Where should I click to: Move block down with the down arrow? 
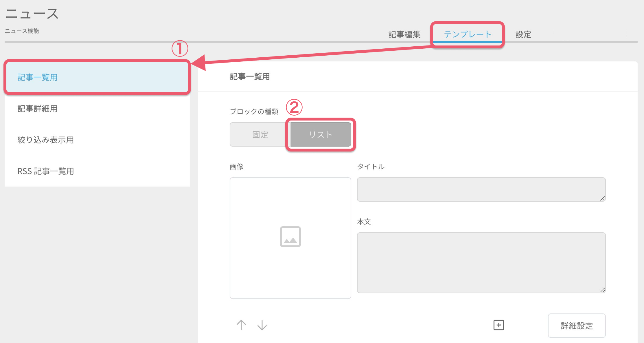click(x=262, y=325)
